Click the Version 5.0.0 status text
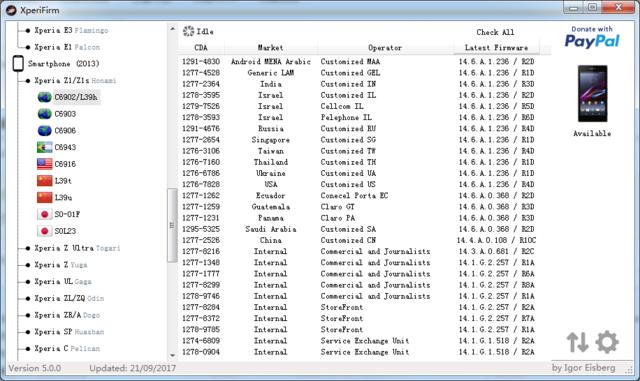Viewport: 640px width, 381px height. tap(35, 368)
